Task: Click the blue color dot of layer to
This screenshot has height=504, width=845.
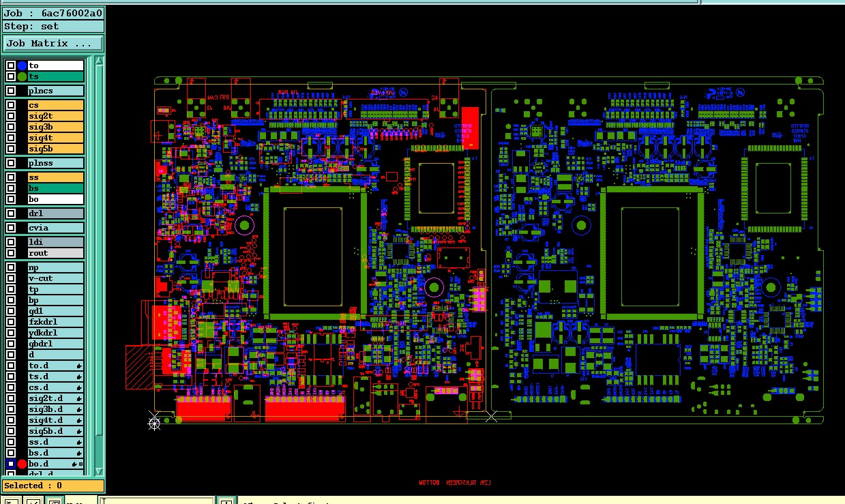Action: point(22,65)
